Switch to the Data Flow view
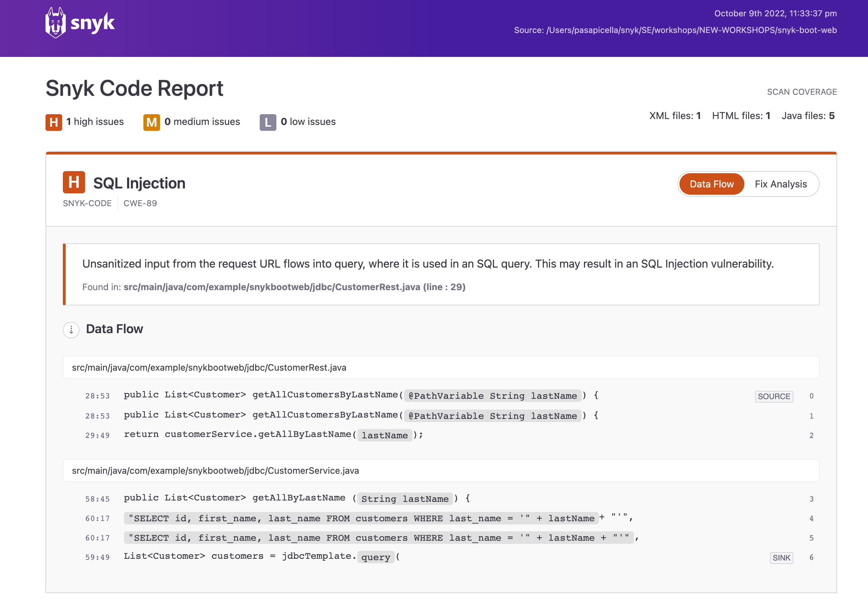 711,184
